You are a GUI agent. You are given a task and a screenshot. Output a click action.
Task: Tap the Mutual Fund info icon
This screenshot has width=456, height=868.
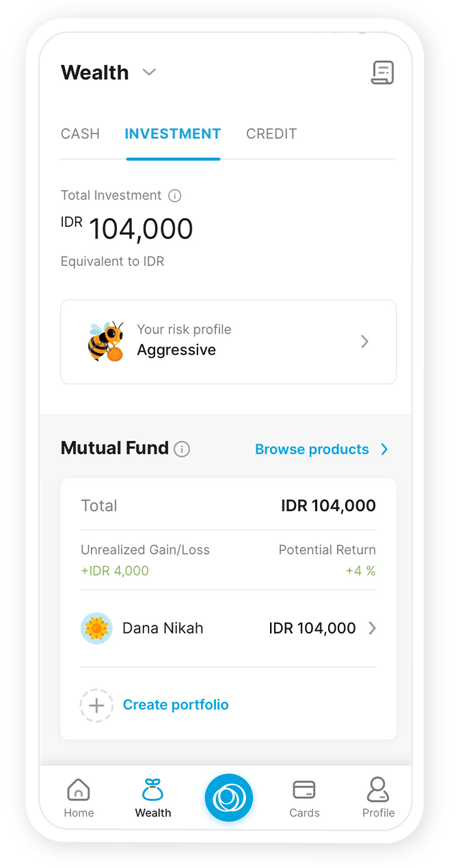pyautogui.click(x=182, y=449)
